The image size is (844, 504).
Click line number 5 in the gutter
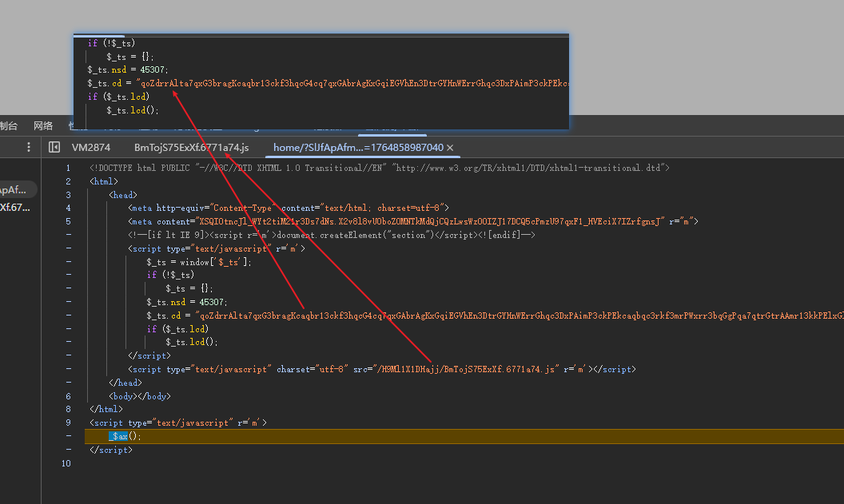pyautogui.click(x=68, y=221)
